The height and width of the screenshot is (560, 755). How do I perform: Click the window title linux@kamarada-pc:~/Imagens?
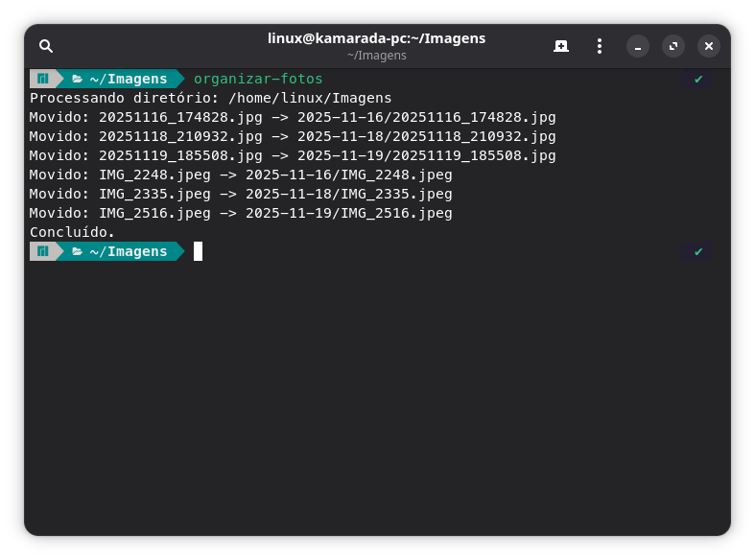(376, 38)
